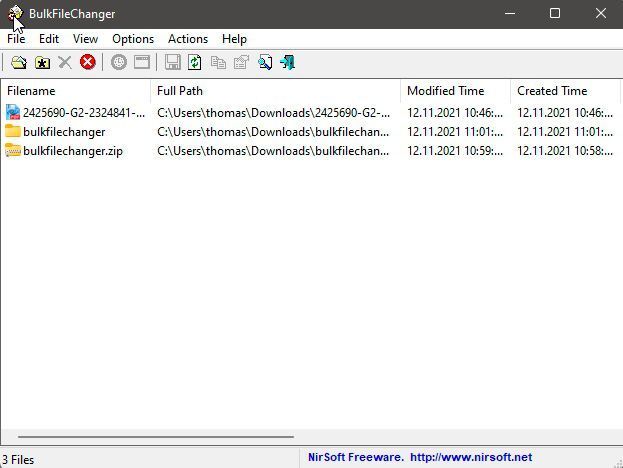The height and width of the screenshot is (468, 623).
Task: Click modified time 12.11.2021 11:01
Action: pos(455,132)
